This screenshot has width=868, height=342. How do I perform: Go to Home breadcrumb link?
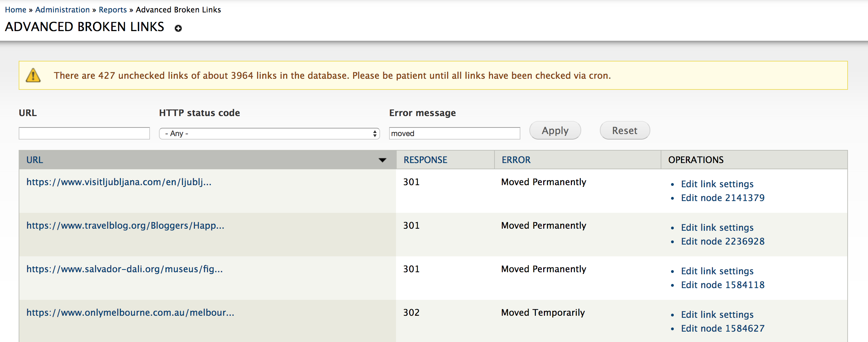(x=16, y=10)
